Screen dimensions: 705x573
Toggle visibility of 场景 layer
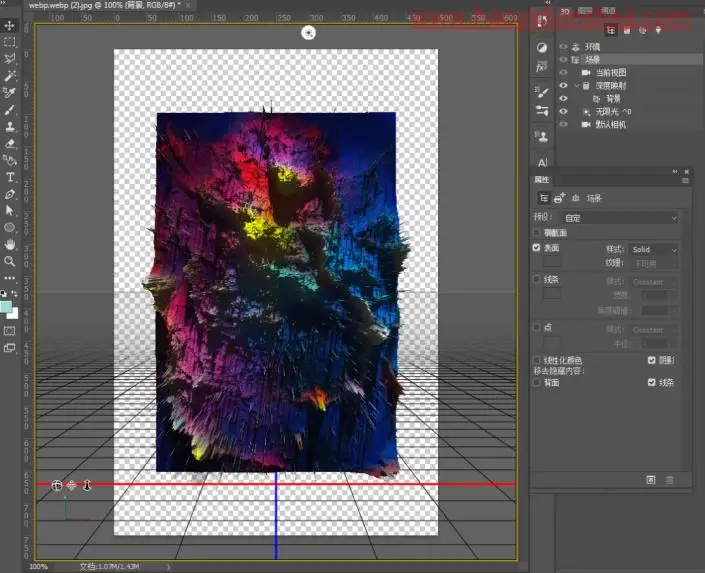(x=563, y=59)
